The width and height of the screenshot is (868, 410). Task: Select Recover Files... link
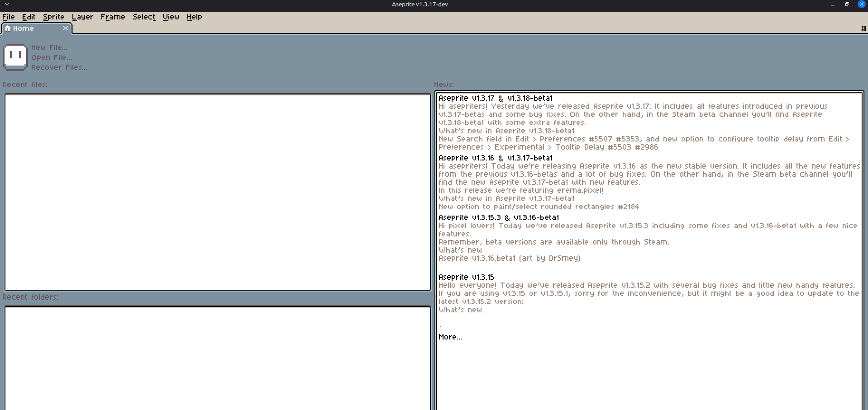(x=59, y=67)
